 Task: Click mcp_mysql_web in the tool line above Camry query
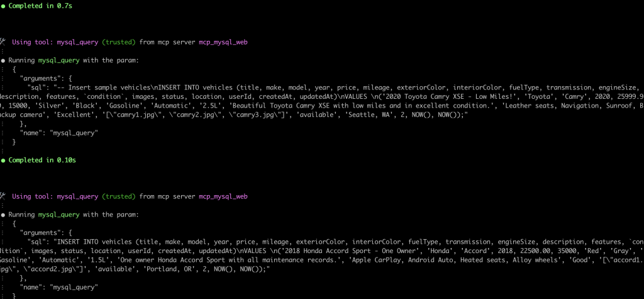pyautogui.click(x=223, y=42)
